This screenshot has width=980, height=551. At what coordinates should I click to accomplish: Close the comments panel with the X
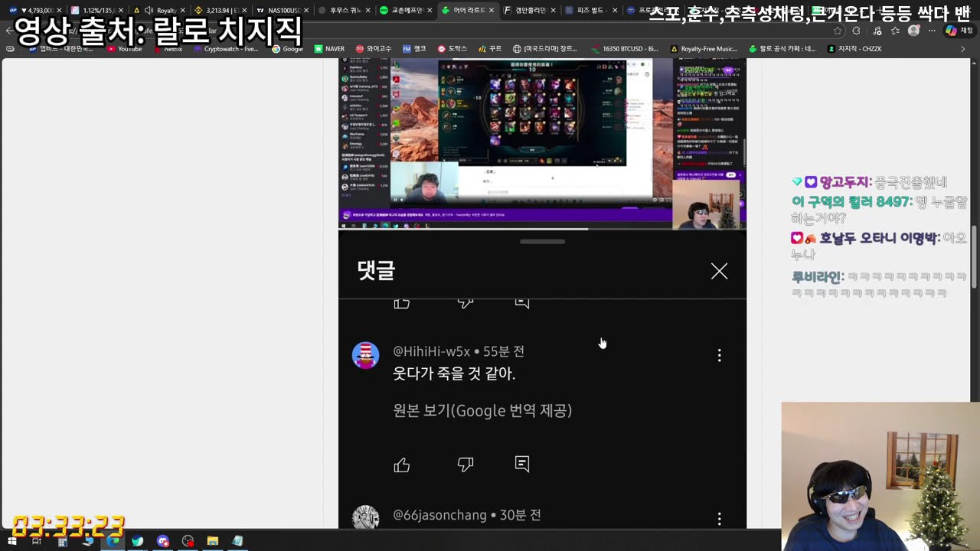coord(719,271)
